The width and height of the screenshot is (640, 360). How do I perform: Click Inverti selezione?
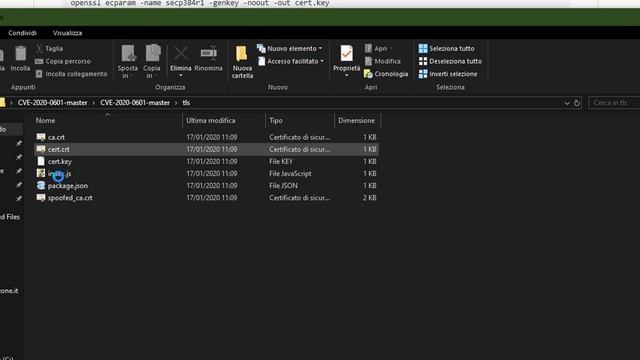[x=448, y=74]
